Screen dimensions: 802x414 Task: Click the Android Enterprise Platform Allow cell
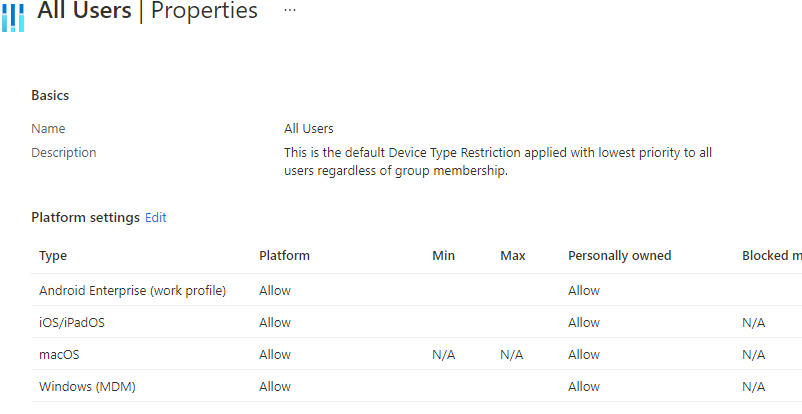(275, 290)
